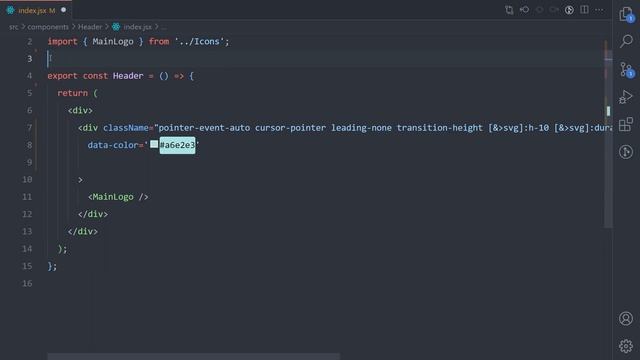Click the unsaved dot on index.jsx tab
Image resolution: width=640 pixels, height=360 pixels.
[x=63, y=10]
